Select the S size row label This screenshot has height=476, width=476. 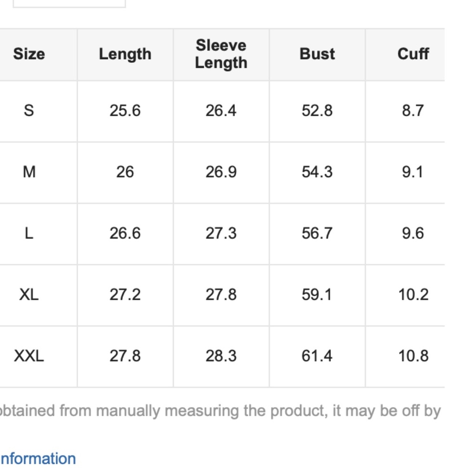pos(29,111)
